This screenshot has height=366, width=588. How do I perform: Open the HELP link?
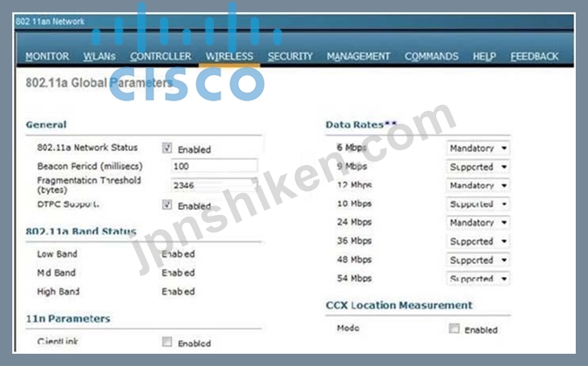point(484,56)
